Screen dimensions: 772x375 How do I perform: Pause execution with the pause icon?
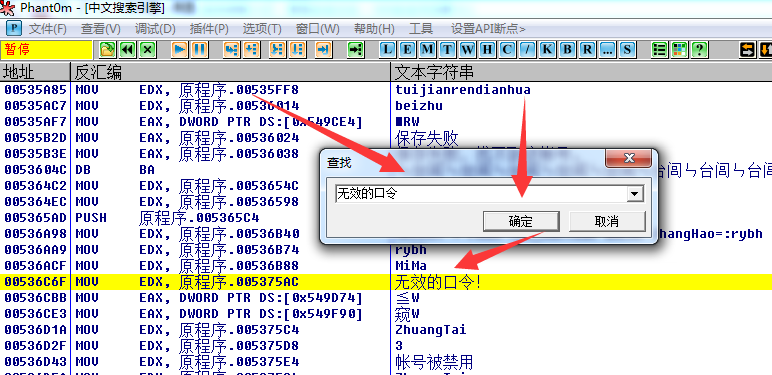[x=199, y=49]
